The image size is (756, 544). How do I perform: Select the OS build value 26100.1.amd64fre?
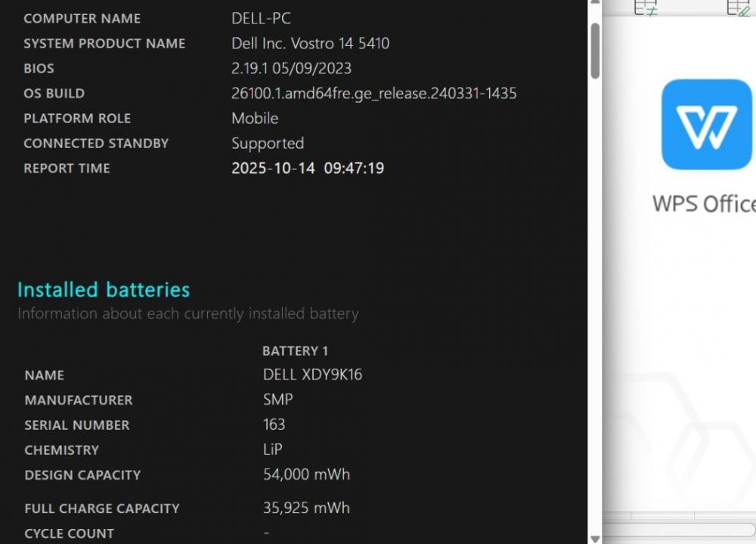click(x=373, y=94)
